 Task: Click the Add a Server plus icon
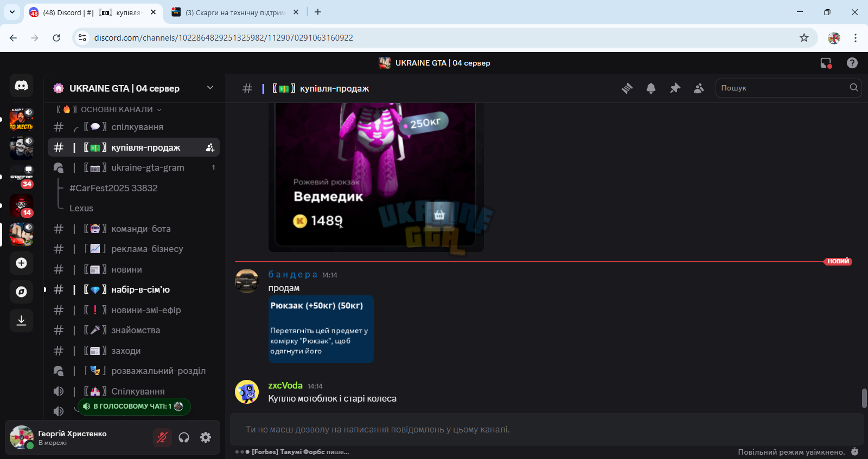21,263
